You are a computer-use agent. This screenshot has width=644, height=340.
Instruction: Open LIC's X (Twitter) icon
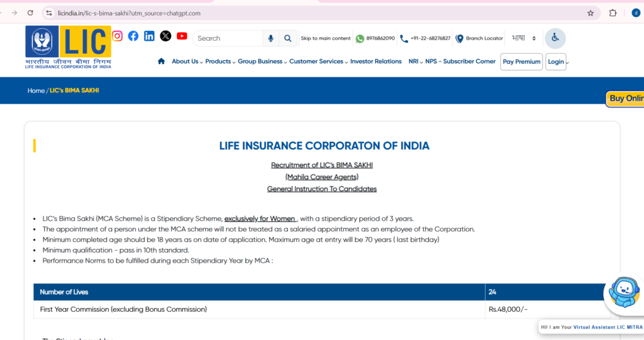pos(165,36)
